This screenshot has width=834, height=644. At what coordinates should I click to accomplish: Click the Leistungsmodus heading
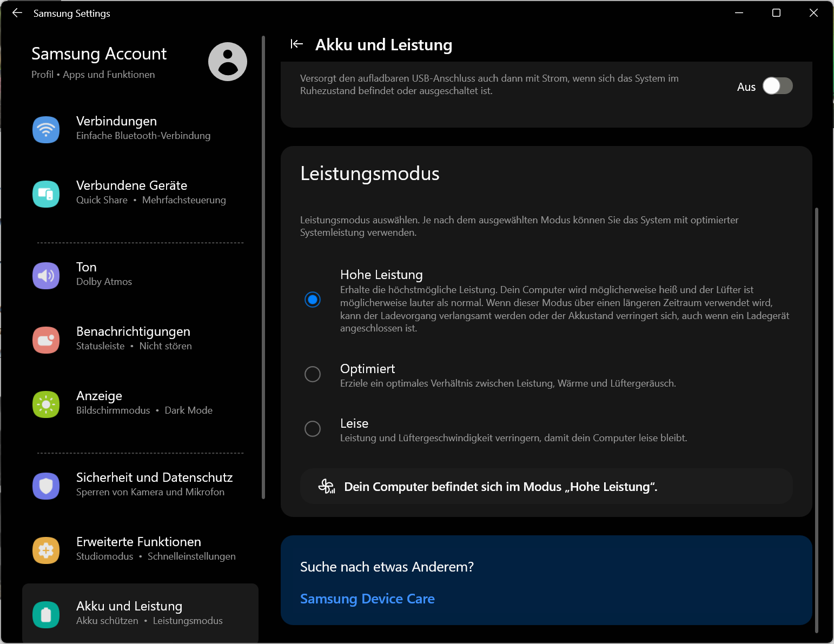pyautogui.click(x=370, y=174)
